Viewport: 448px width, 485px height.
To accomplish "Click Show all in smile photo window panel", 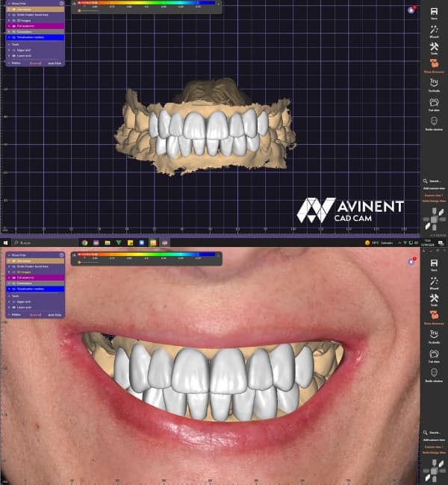I will pos(35,315).
